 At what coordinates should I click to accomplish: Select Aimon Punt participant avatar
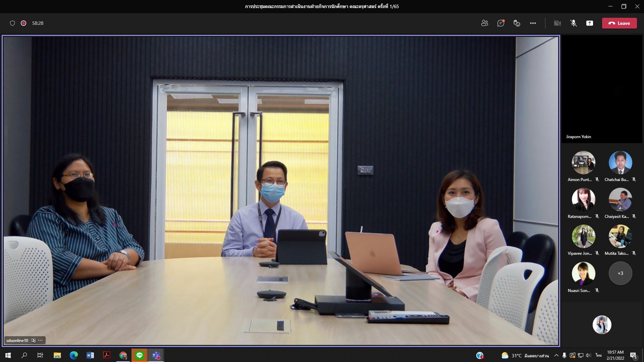583,163
